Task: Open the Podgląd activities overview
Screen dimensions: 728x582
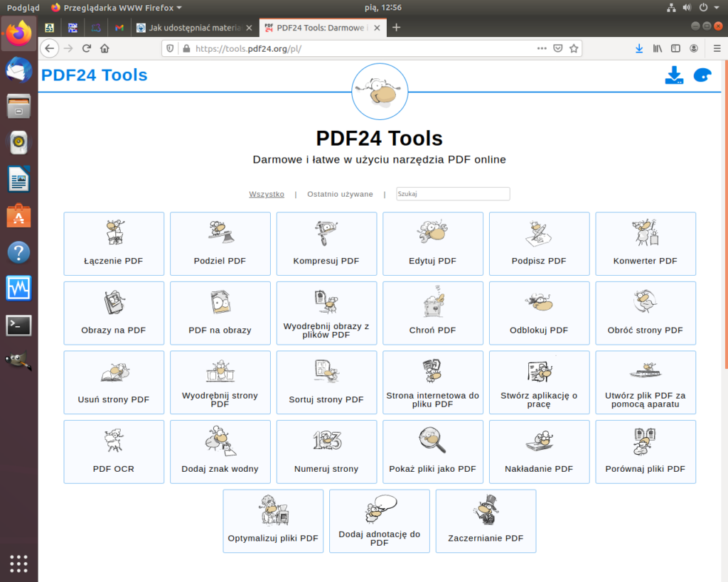Action: tap(23, 7)
